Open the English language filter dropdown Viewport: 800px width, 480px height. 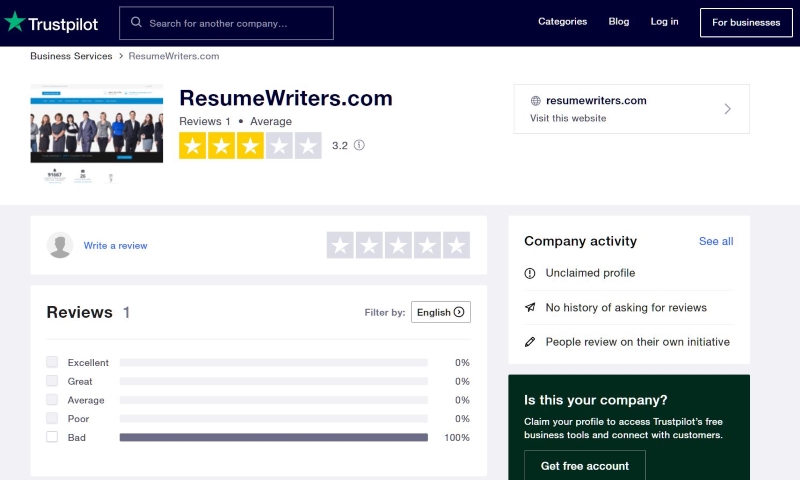[x=441, y=312]
